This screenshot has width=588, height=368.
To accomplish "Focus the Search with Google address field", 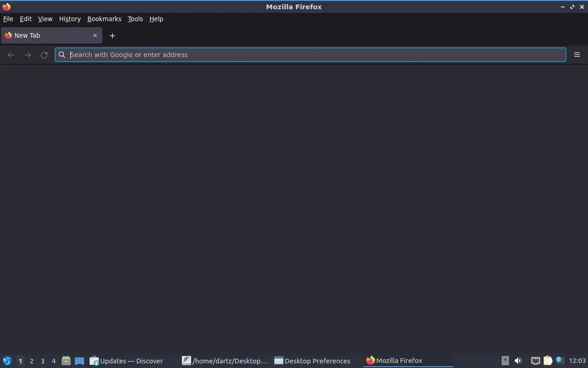I will [311, 55].
